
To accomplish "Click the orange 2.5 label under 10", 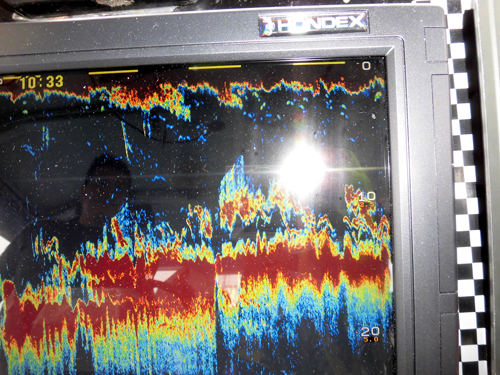I will pos(365,204).
